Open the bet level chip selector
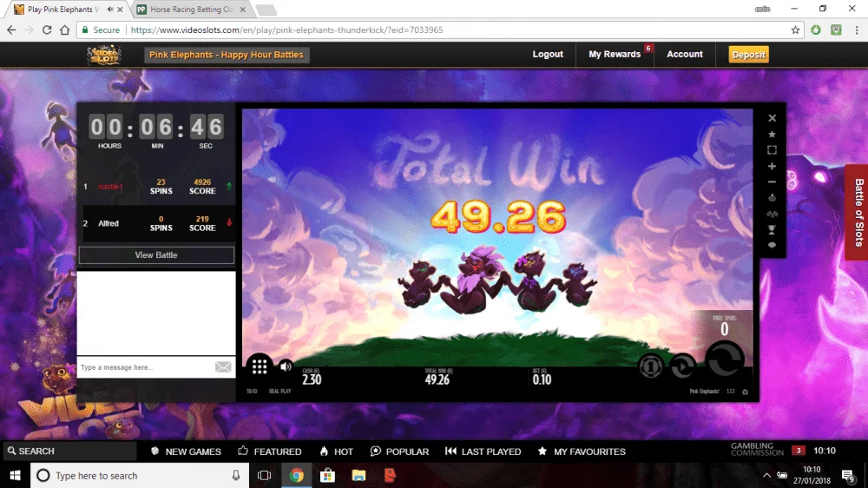 pyautogui.click(x=650, y=366)
